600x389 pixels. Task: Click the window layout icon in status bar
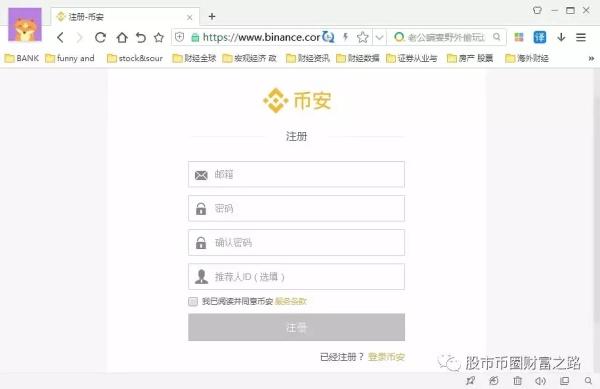tap(564, 381)
